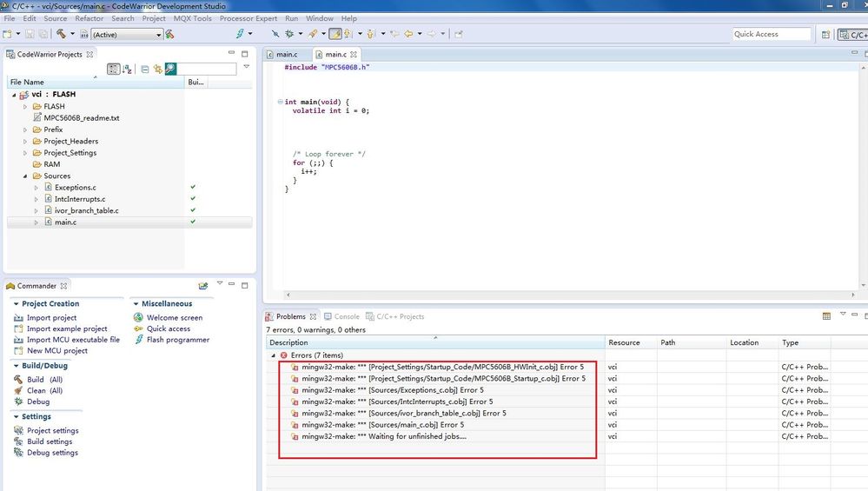The width and height of the screenshot is (868, 491).
Task: Expand the Project_Headers folder
Action: (x=25, y=141)
